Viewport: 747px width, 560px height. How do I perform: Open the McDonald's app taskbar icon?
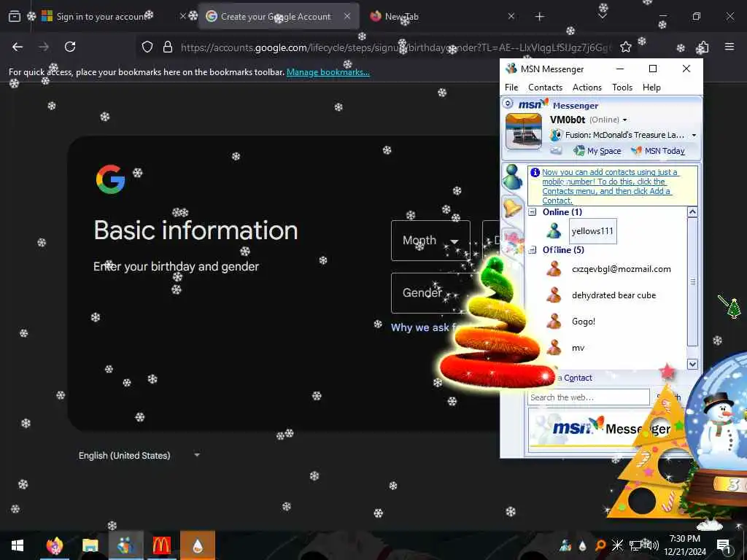(x=161, y=545)
